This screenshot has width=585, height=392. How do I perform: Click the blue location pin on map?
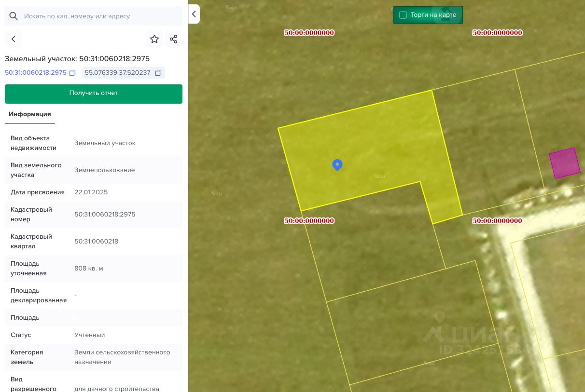(337, 165)
